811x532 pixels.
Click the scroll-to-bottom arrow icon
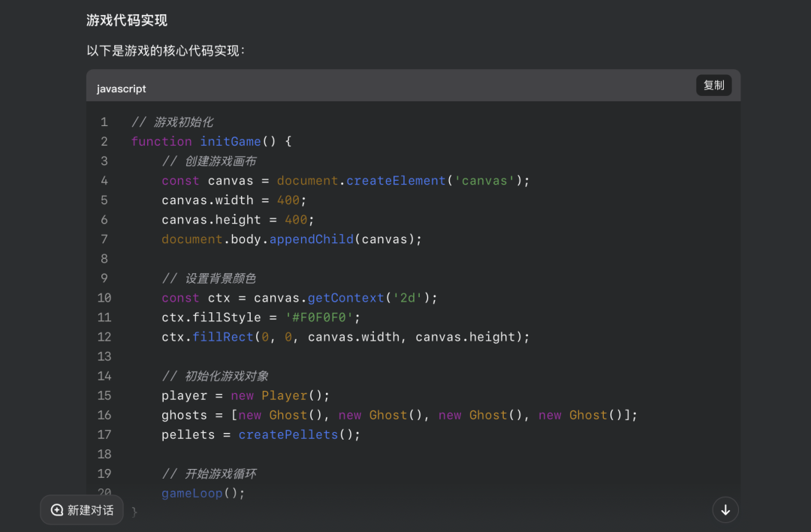pyautogui.click(x=725, y=509)
